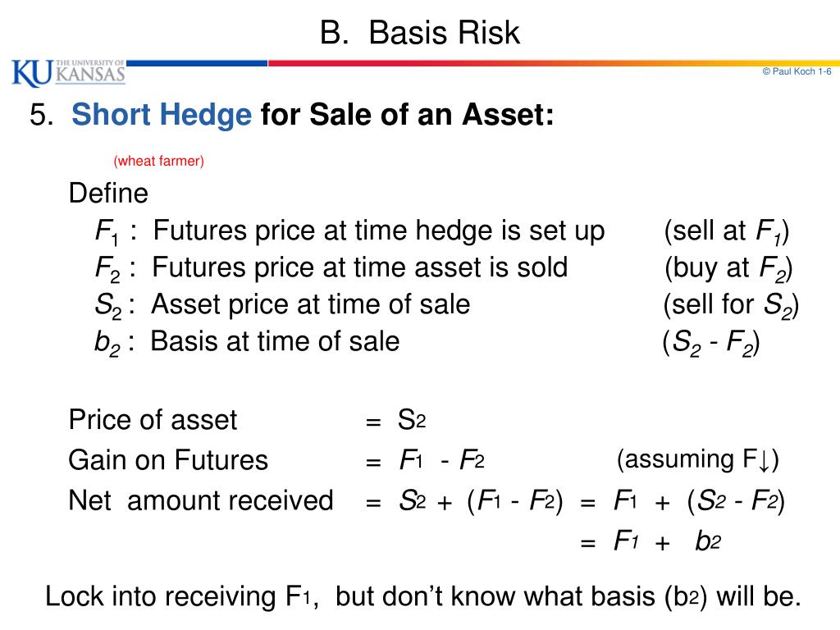Click the blue 'Short Hedge' heading text
This screenshot has height=630, width=840.
(x=162, y=115)
